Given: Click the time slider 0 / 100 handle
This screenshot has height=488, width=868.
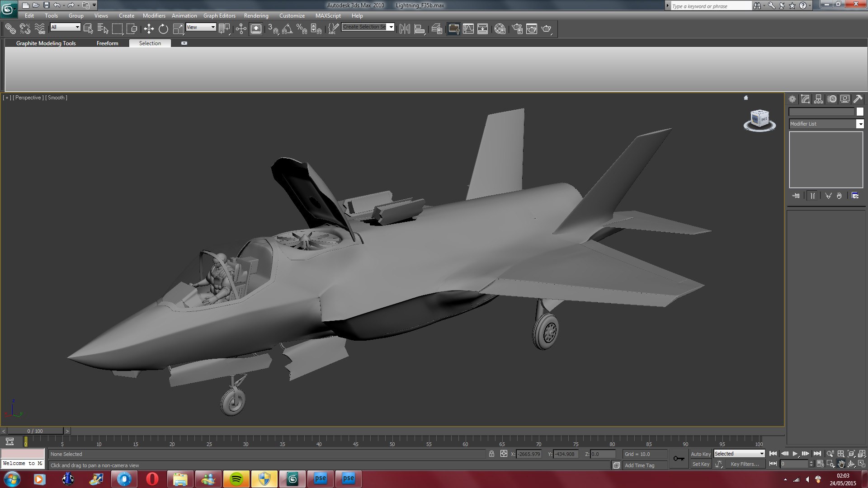Looking at the screenshot, I should pos(35,431).
